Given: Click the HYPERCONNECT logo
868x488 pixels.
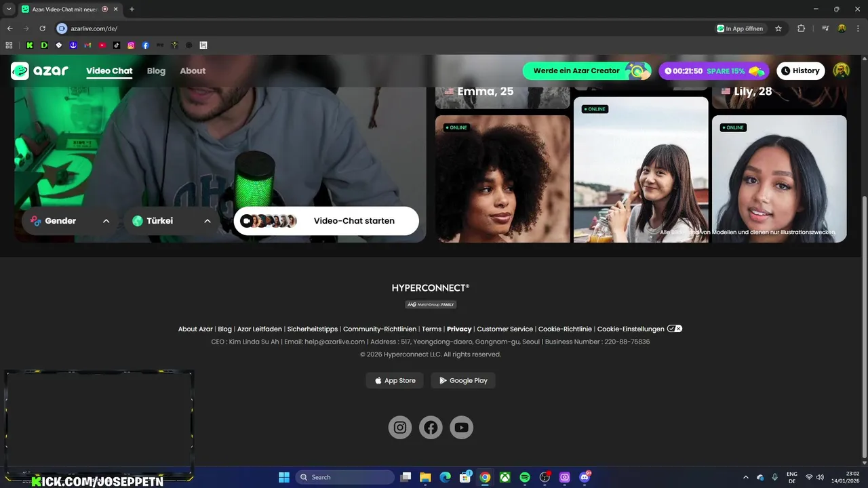Looking at the screenshot, I should click(431, 288).
